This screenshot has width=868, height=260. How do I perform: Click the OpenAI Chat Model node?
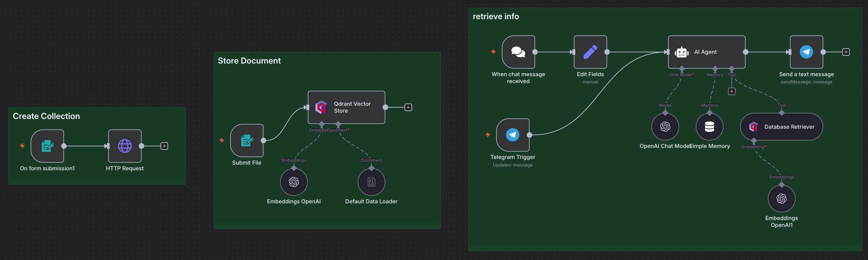(665, 127)
